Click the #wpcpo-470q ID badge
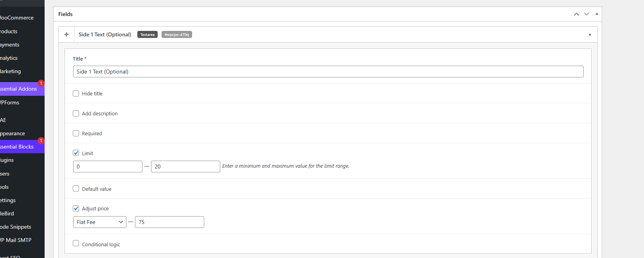 [176, 35]
